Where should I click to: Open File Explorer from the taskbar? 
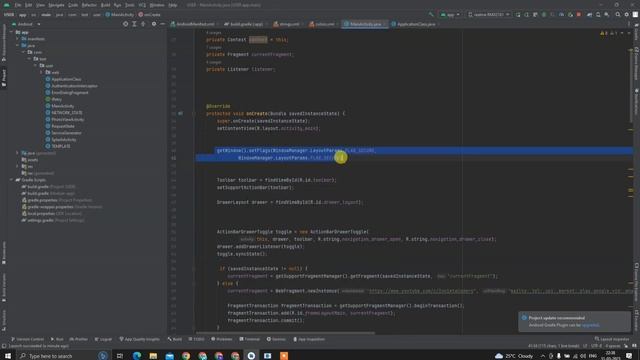[x=153, y=356]
